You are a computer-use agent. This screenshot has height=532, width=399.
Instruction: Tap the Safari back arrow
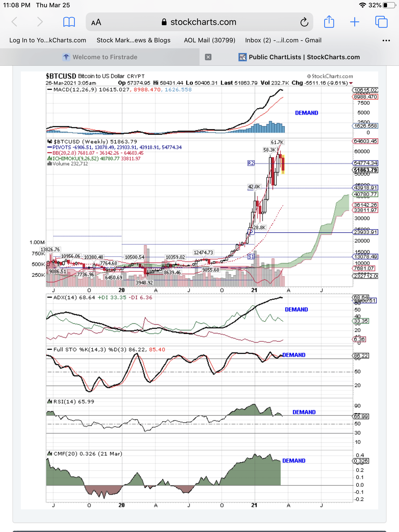pyautogui.click(x=15, y=22)
